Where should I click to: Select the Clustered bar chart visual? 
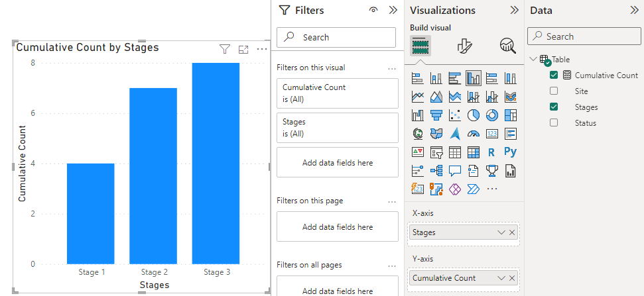tap(455, 78)
